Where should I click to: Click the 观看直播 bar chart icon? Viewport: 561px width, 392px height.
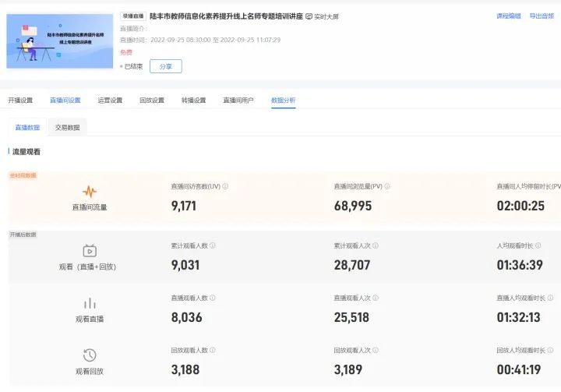90,303
